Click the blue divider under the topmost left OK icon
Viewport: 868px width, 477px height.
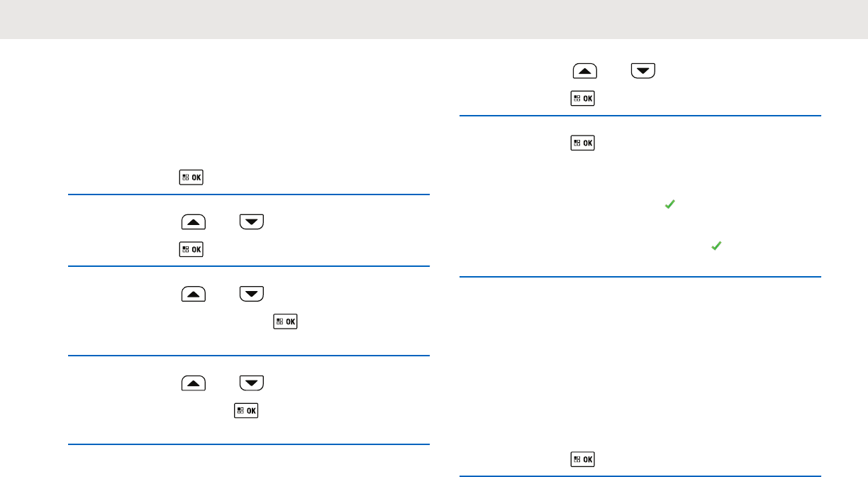[248, 195]
